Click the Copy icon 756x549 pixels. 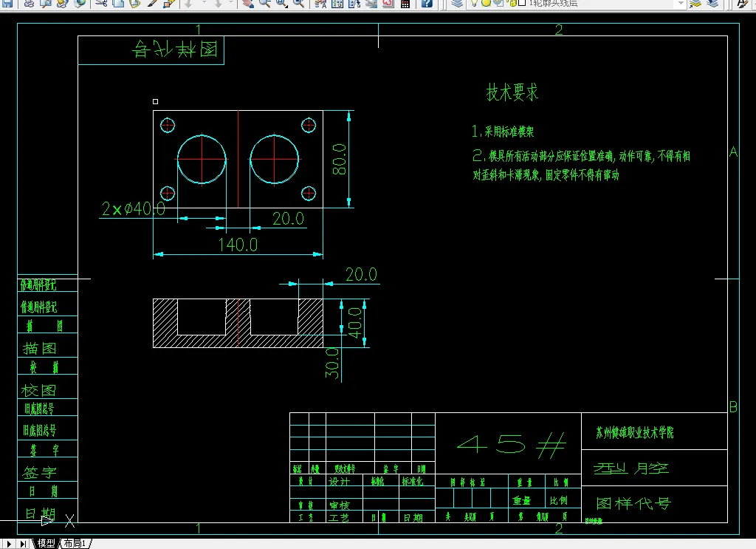click(x=118, y=4)
